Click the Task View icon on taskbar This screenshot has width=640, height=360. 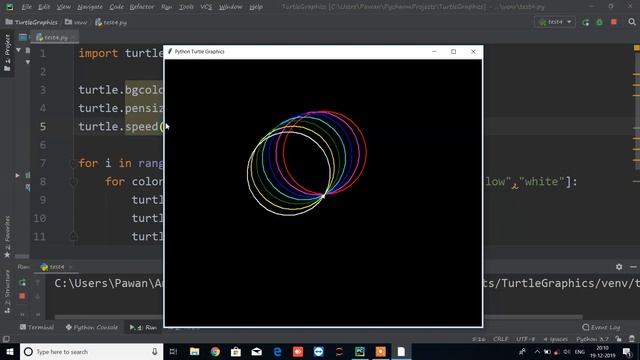[x=173, y=351]
